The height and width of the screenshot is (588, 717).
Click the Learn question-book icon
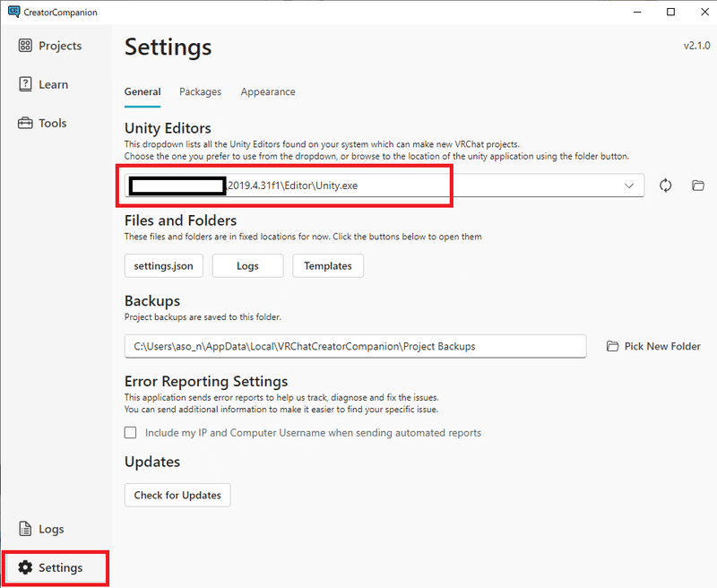tap(25, 84)
